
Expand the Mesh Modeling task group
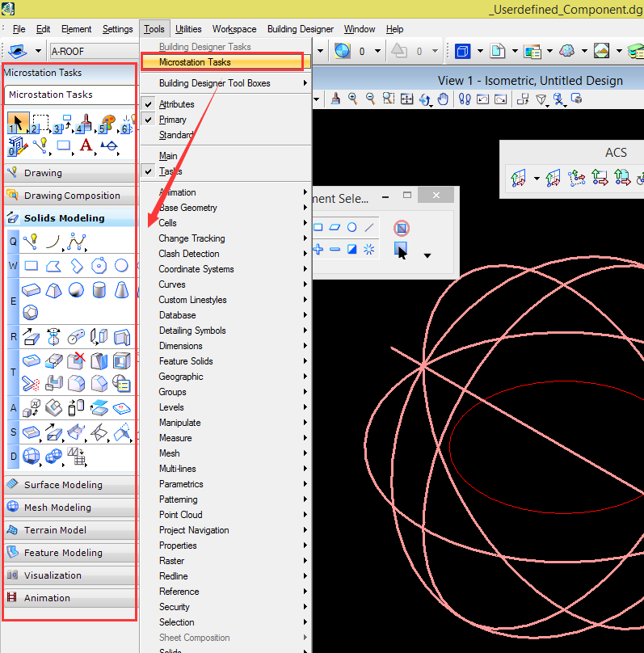click(x=70, y=508)
